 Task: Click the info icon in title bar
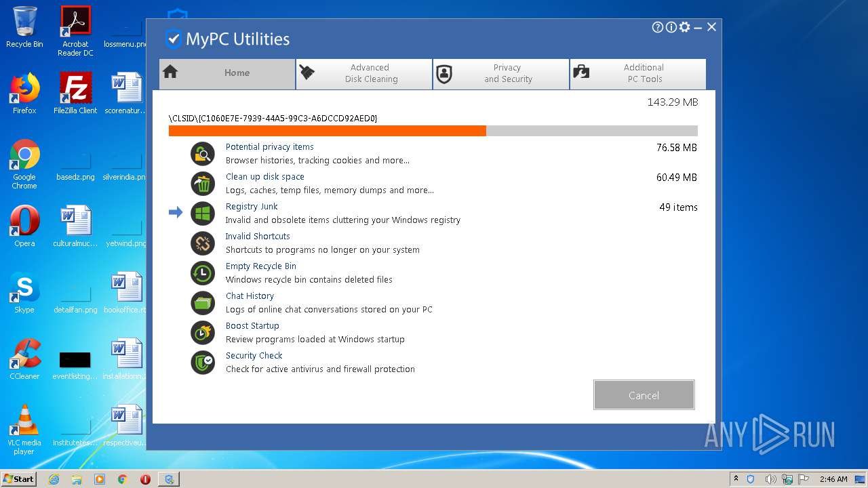click(671, 27)
